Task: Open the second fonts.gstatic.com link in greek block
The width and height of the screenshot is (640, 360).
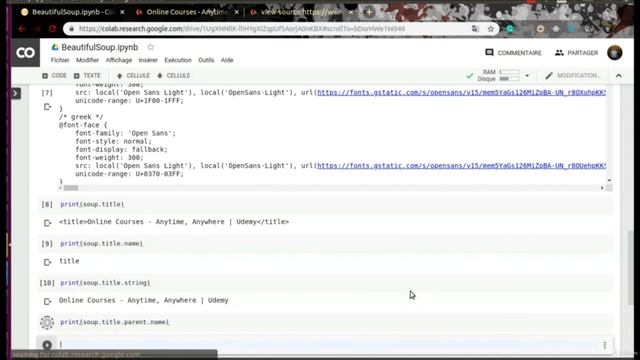Action: [461, 166]
